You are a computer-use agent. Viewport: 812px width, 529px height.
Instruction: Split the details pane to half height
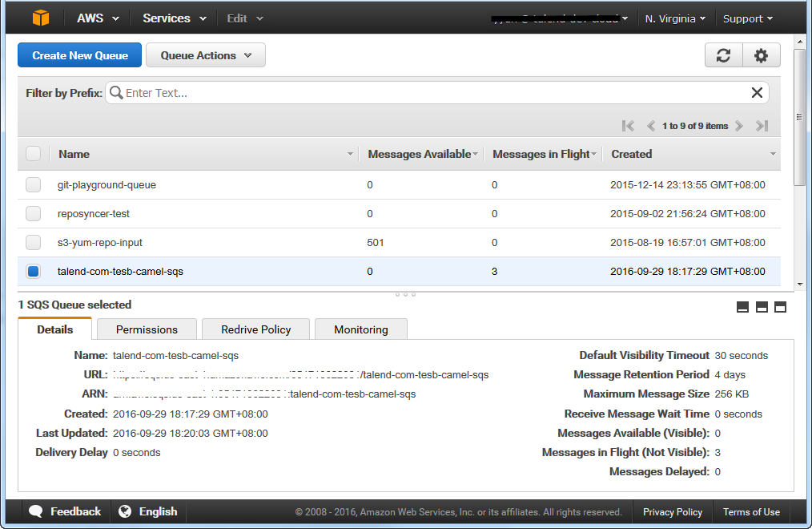click(762, 307)
